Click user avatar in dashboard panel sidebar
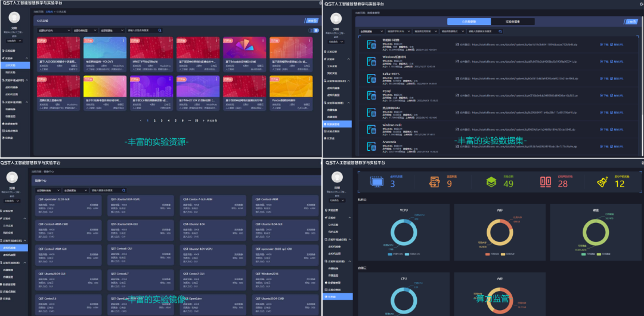The height and width of the screenshot is (316, 644). click(336, 178)
